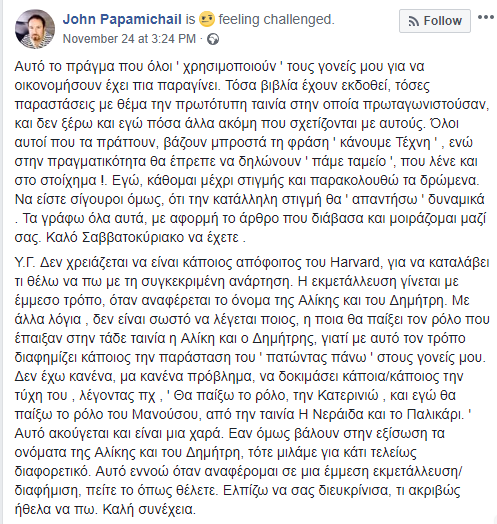The width and height of the screenshot is (497, 524).
Task: Click the globe public audience icon
Action: (x=213, y=39)
